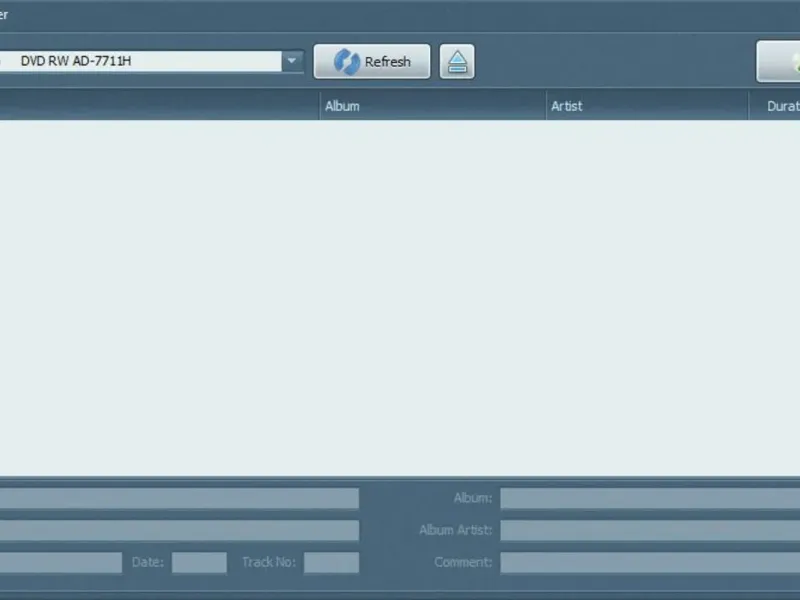This screenshot has width=800, height=600.
Task: Click the Refresh button
Action: pos(372,61)
